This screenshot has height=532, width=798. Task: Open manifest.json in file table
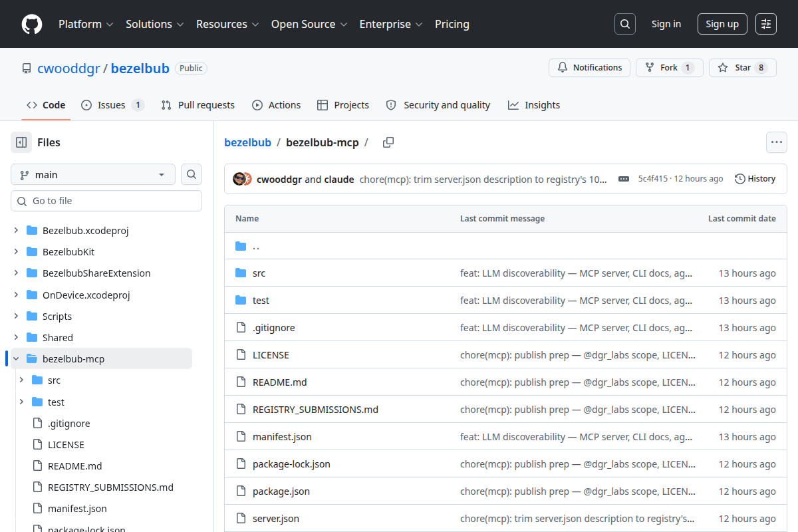282,437
